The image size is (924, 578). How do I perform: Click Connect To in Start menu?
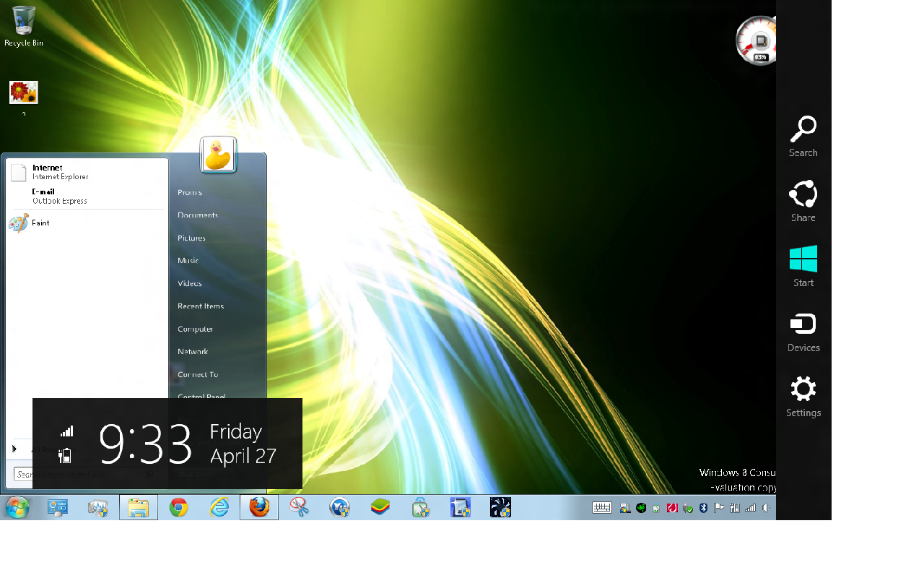click(x=198, y=374)
